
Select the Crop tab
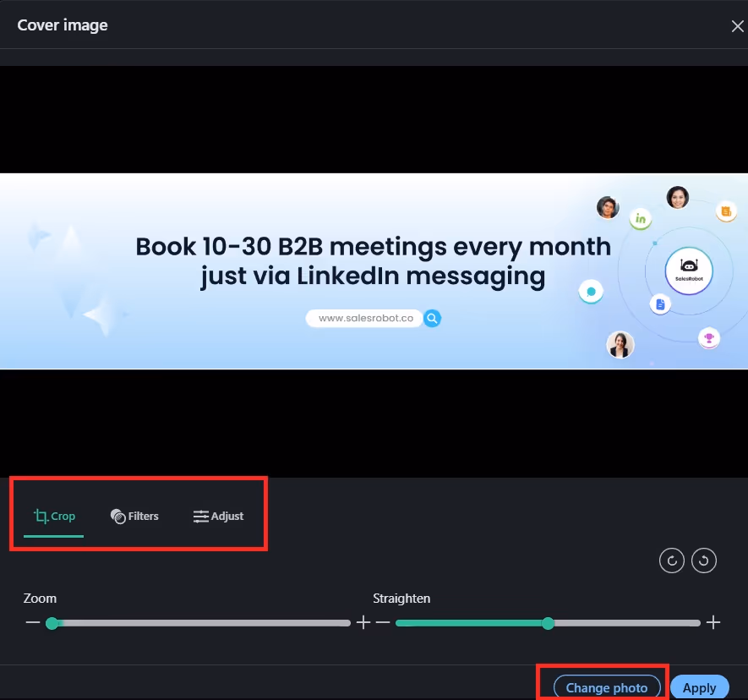54,516
